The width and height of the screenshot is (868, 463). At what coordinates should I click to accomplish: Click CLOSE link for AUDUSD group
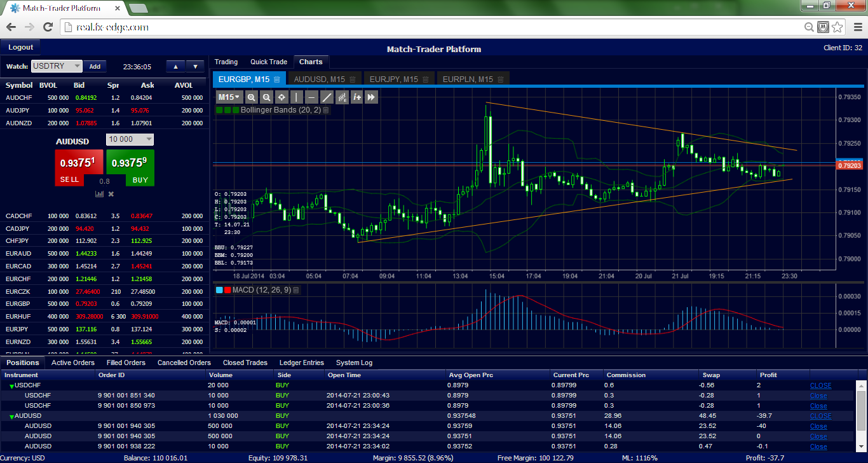click(x=820, y=416)
